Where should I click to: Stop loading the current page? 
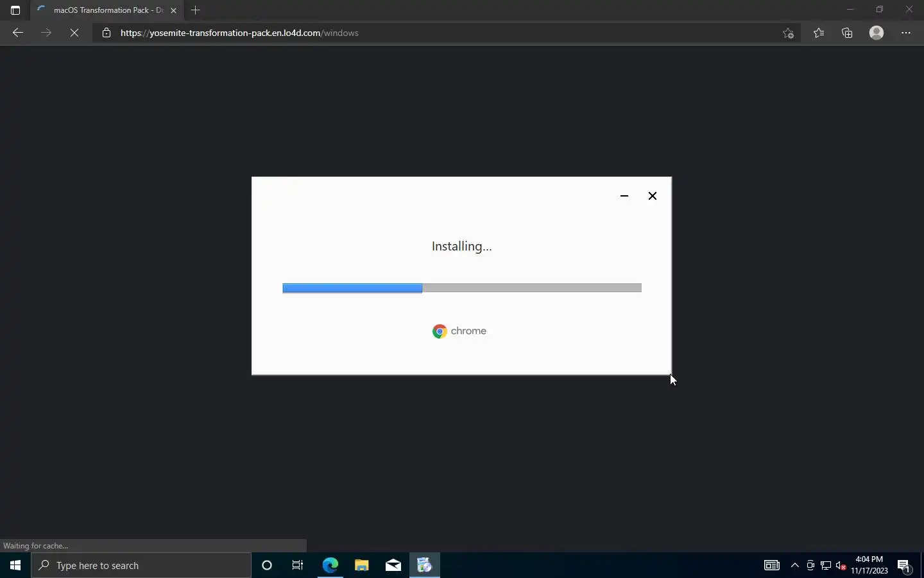pos(74,33)
